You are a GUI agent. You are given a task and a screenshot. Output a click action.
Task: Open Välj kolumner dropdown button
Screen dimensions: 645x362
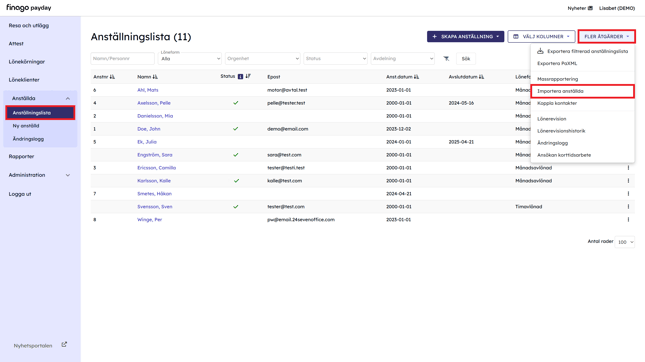coord(541,37)
